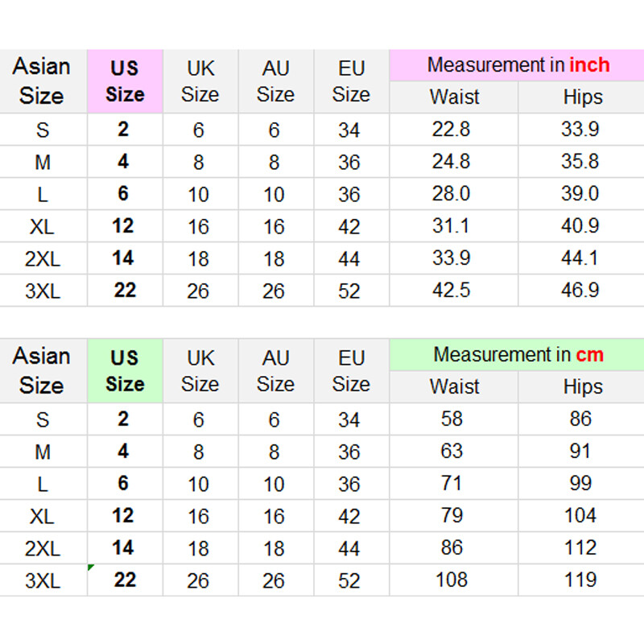Click hips value 104 in cm table
This screenshot has width=644, height=644.
tap(580, 516)
